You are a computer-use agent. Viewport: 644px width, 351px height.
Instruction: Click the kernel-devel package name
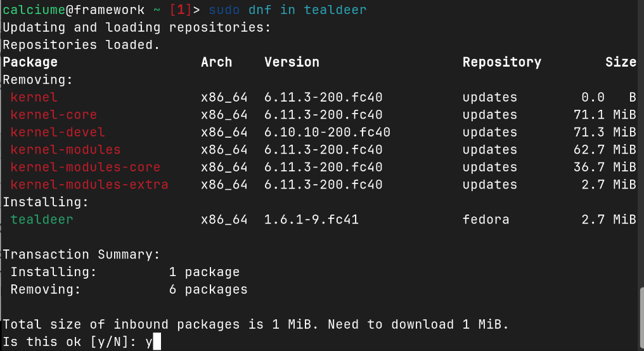(x=58, y=133)
